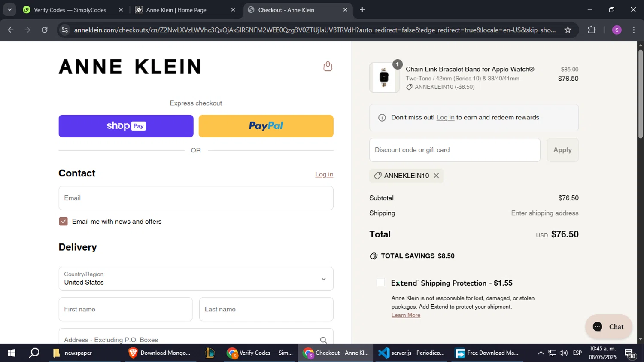This screenshot has height=362, width=644.
Task: Open the VS Code server.js taskbar item
Action: (412, 353)
